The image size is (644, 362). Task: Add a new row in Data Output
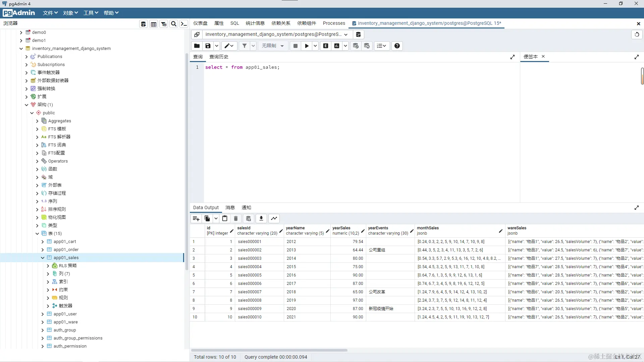pyautogui.click(x=196, y=219)
